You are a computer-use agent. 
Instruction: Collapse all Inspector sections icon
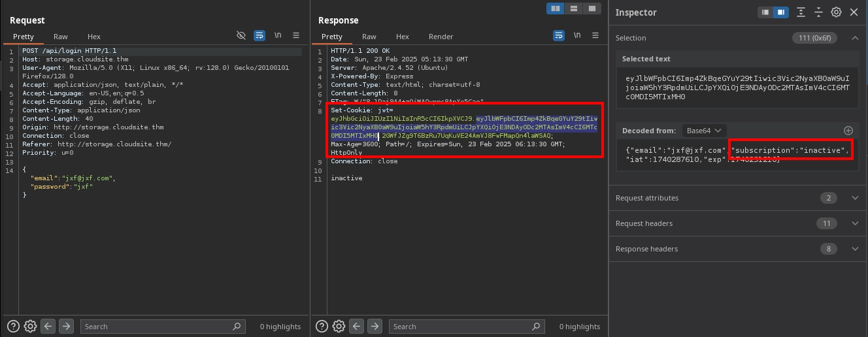tap(818, 12)
